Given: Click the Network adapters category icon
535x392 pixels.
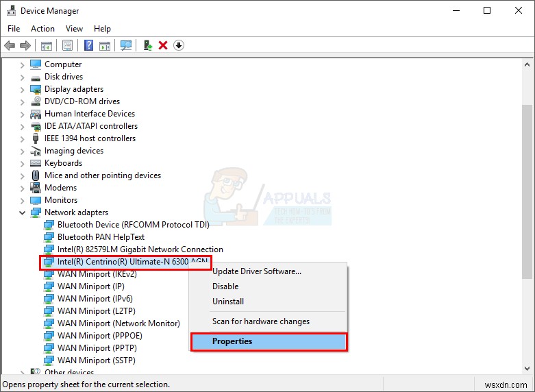Looking at the screenshot, I should pyautogui.click(x=36, y=212).
